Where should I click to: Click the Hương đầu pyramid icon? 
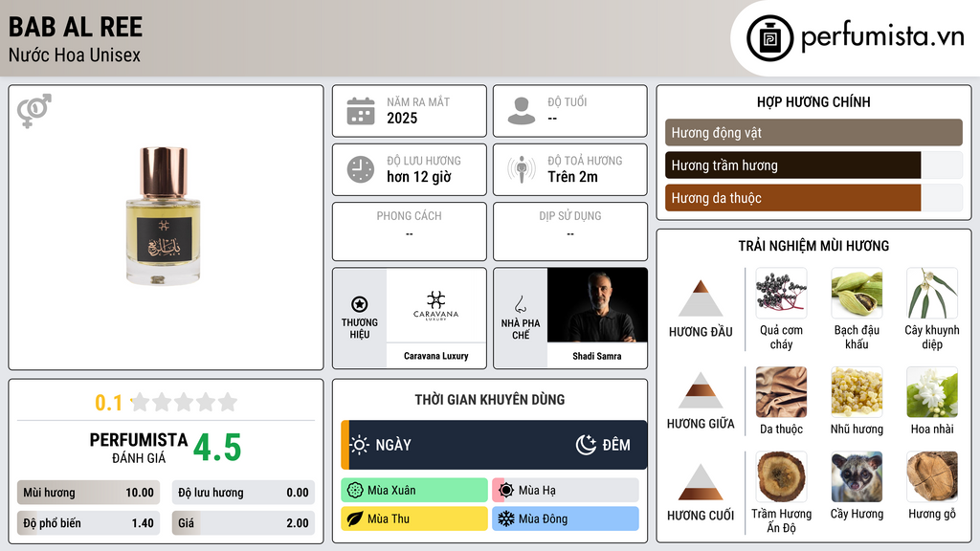point(701,298)
